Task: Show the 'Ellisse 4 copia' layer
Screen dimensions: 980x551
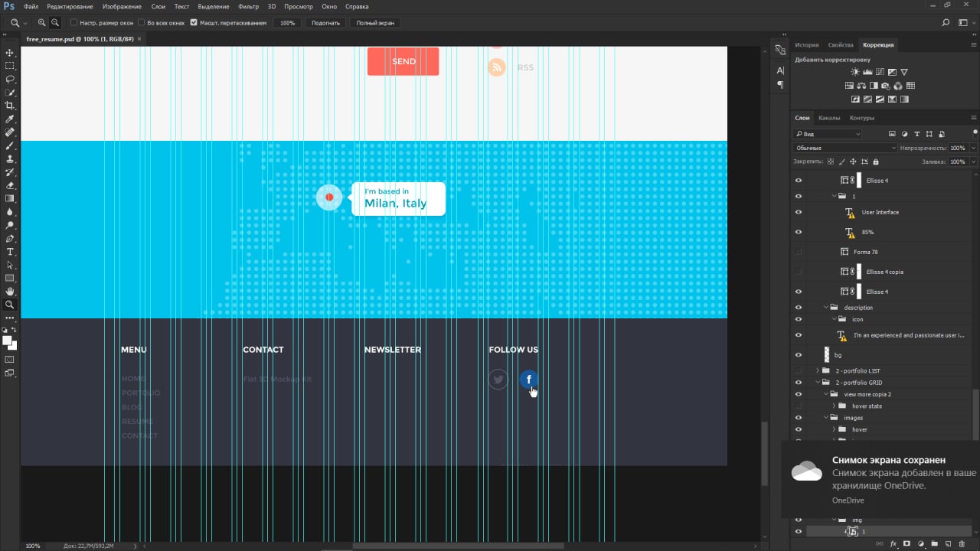Action: pyautogui.click(x=799, y=272)
